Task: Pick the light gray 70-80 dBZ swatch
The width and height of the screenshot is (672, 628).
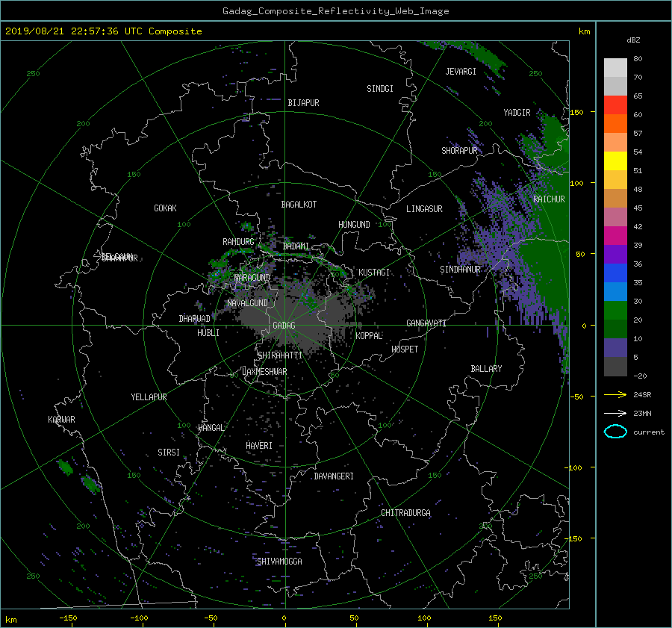Action: click(x=615, y=68)
